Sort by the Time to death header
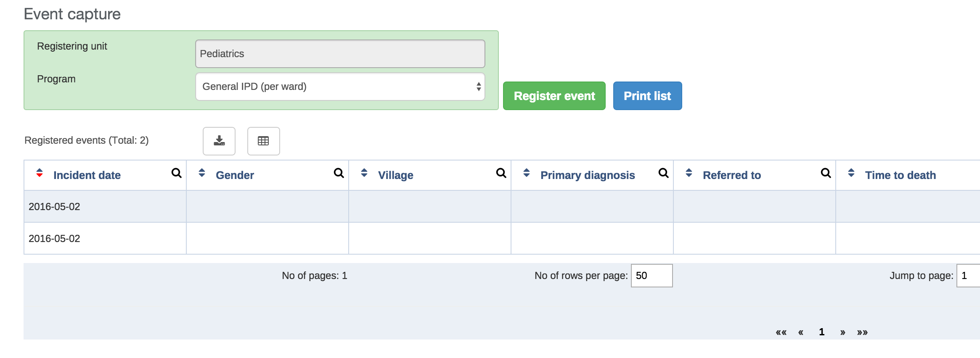This screenshot has width=980, height=358. 900,175
